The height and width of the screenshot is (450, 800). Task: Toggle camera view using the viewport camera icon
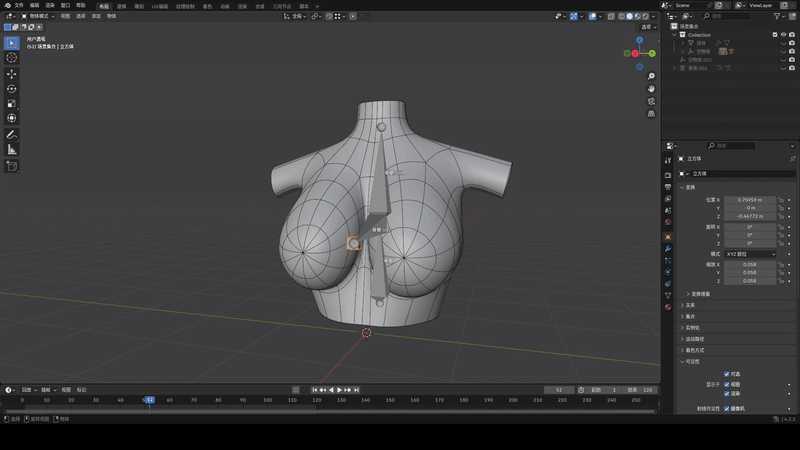point(651,101)
